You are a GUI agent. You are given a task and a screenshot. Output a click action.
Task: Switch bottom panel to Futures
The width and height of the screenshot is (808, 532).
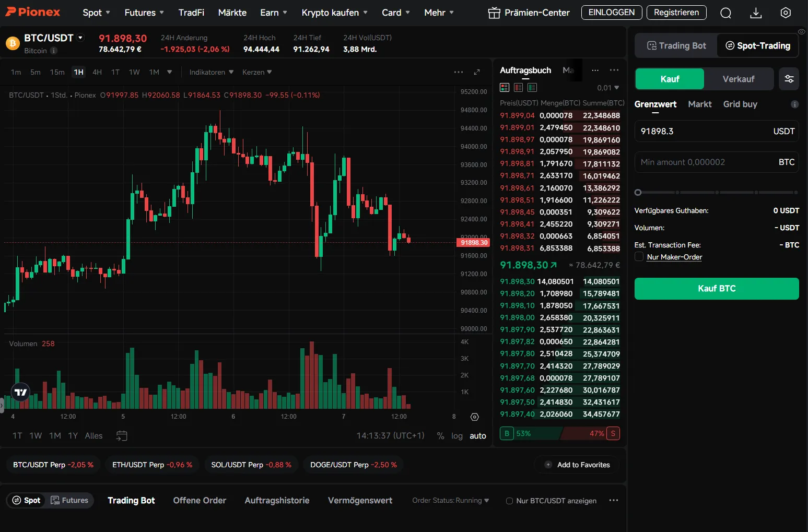(69, 500)
